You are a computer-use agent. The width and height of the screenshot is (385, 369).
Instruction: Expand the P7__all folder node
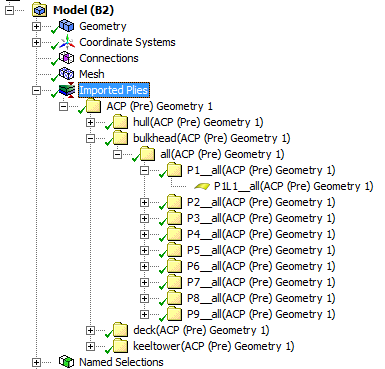click(x=144, y=282)
